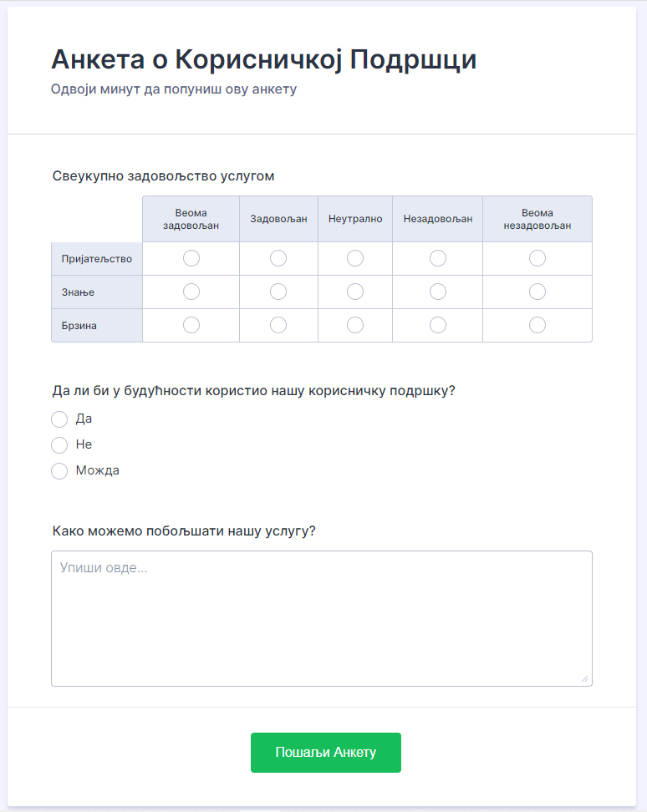Mark Незадовољан for Брзина
This screenshot has width=647, height=812.
438,325
